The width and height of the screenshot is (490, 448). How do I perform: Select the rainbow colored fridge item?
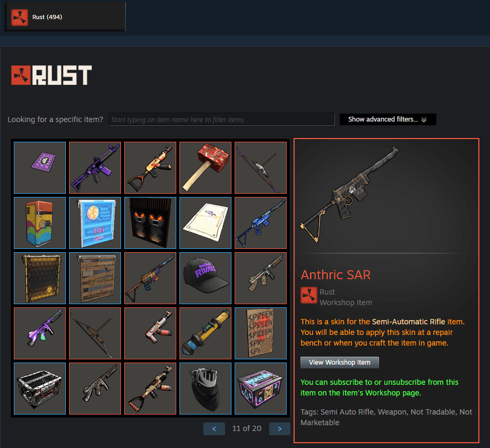pos(40,223)
